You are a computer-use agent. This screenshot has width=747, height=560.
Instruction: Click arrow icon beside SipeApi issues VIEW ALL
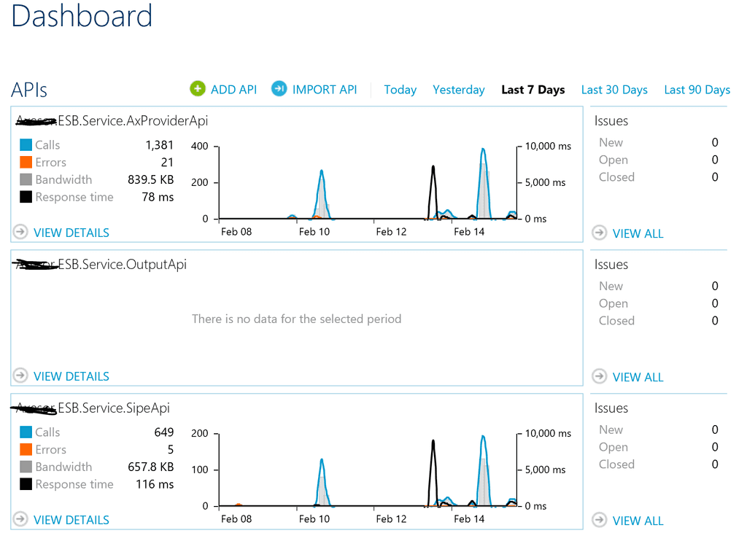[600, 520]
